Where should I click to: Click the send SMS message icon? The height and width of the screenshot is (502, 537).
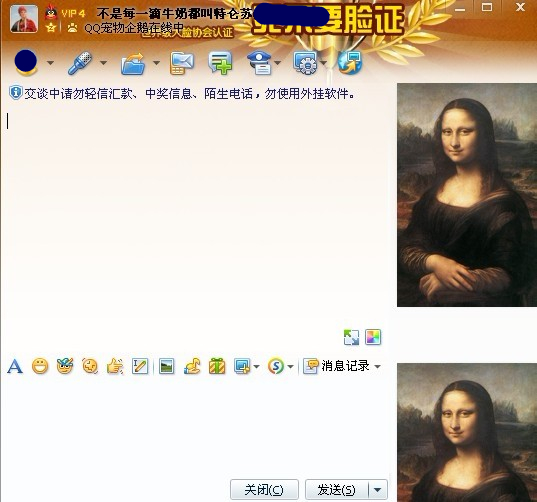coord(182,63)
